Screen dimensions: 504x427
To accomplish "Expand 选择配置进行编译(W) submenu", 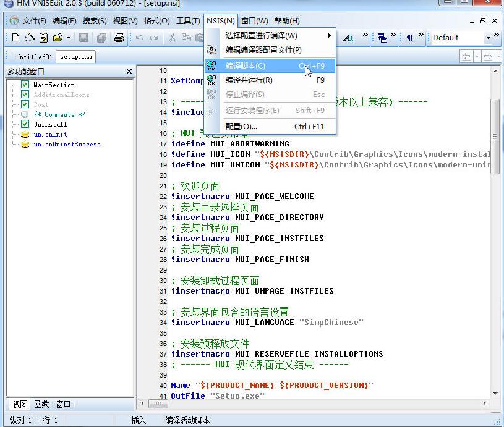I will click(270, 36).
